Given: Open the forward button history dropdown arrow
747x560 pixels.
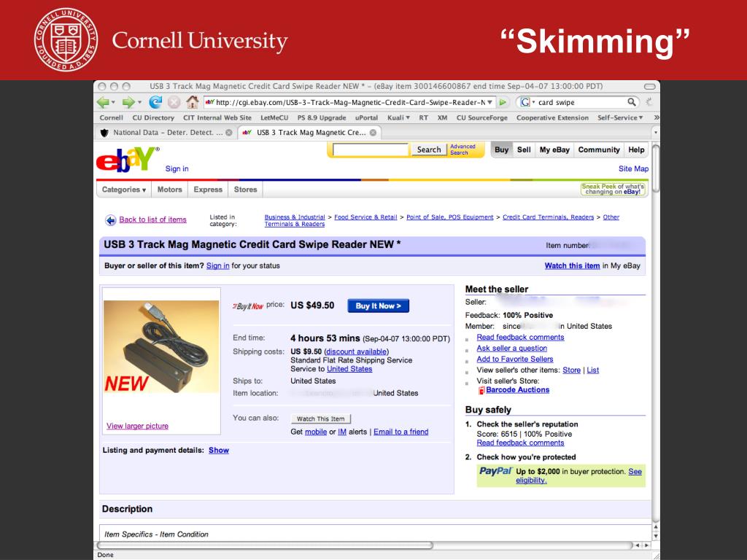Looking at the screenshot, I should pyautogui.click(x=139, y=102).
